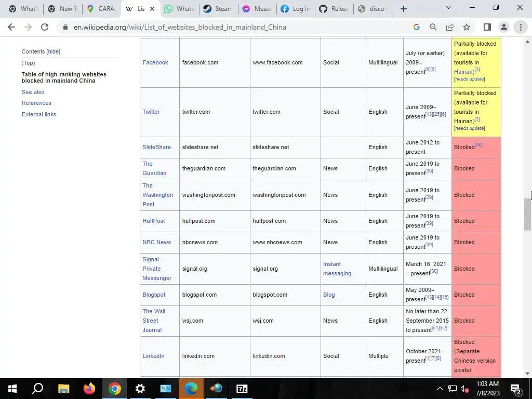Open the SlideShare article link
Viewport: 532px width, 399px height.
(156, 147)
